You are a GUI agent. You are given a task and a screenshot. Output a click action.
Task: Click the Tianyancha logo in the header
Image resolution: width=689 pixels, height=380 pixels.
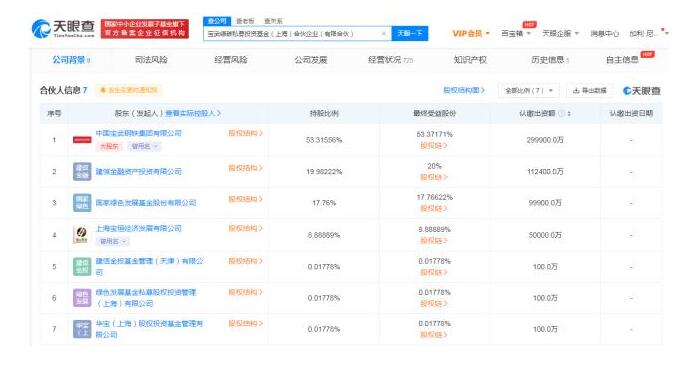(63, 29)
